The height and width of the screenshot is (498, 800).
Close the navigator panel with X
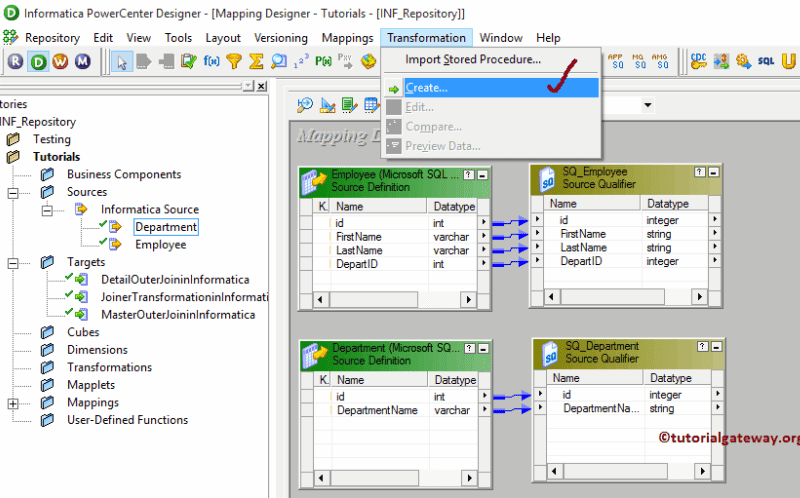click(x=261, y=86)
